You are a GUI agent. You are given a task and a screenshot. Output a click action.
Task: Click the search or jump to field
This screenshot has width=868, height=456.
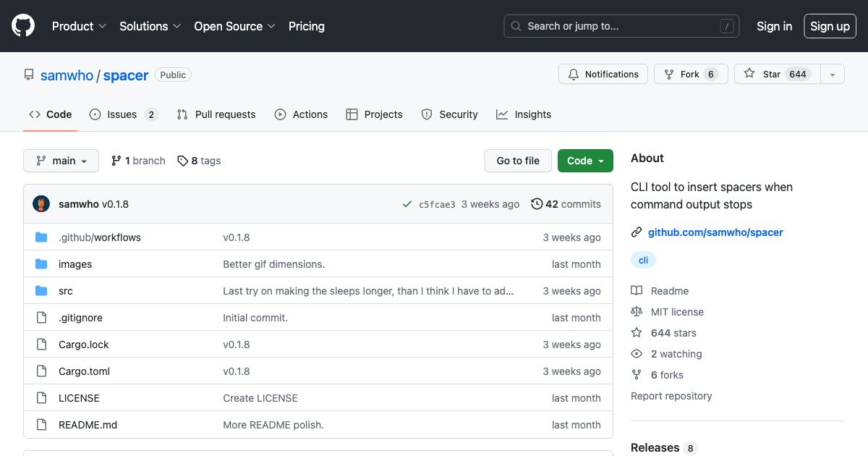point(621,26)
